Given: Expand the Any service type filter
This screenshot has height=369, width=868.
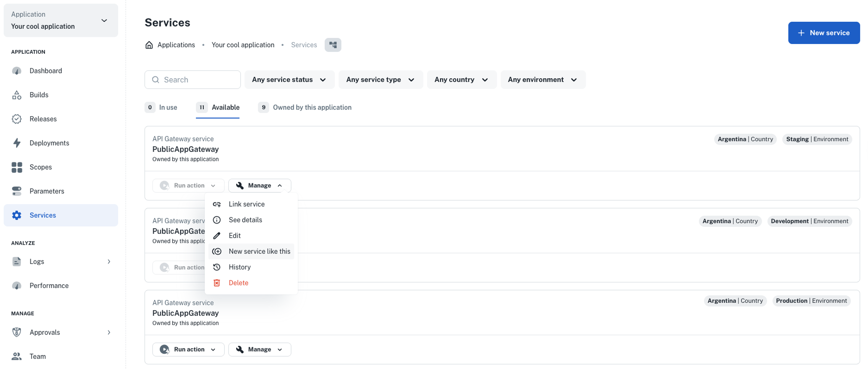Looking at the screenshot, I should tap(380, 80).
